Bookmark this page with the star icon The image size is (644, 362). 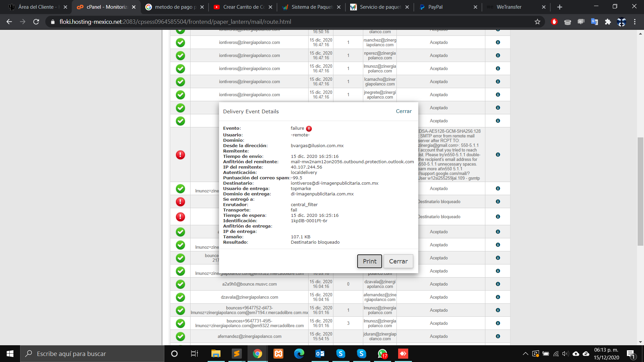point(537,22)
